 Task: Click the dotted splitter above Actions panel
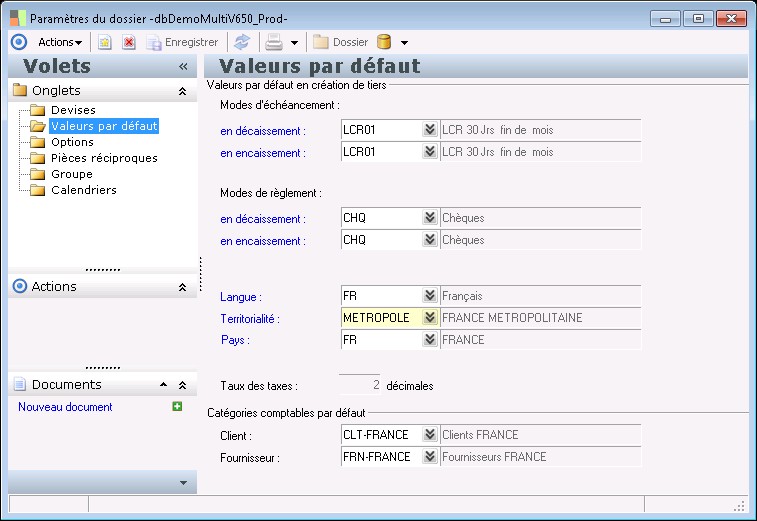(103, 270)
